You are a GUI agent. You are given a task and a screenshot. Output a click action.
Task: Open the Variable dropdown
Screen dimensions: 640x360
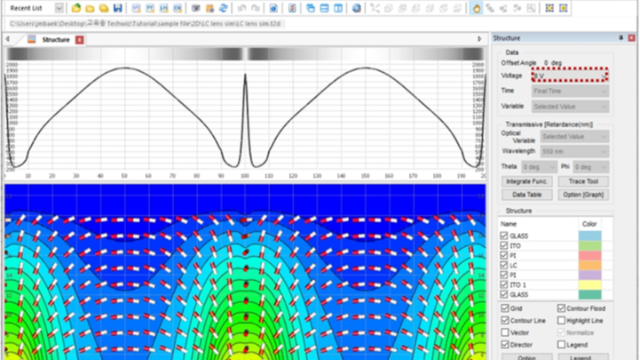[x=570, y=107]
